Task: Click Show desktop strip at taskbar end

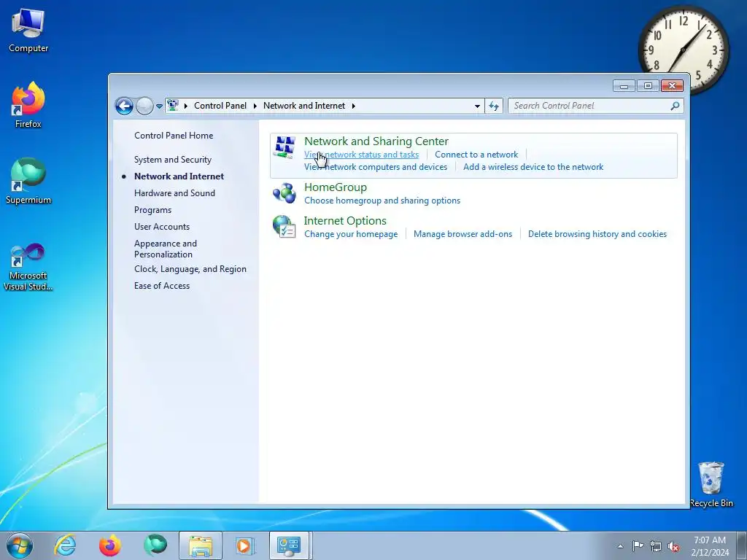Action: point(742,545)
